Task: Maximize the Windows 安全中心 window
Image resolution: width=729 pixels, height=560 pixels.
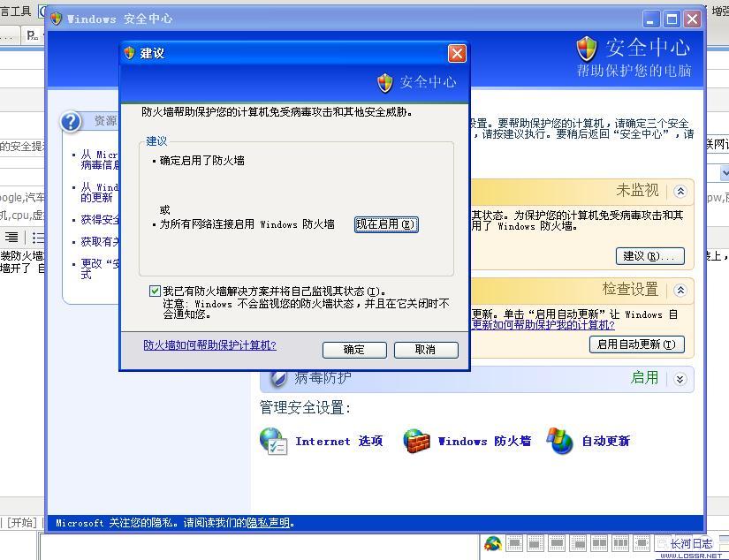Action: [672, 19]
